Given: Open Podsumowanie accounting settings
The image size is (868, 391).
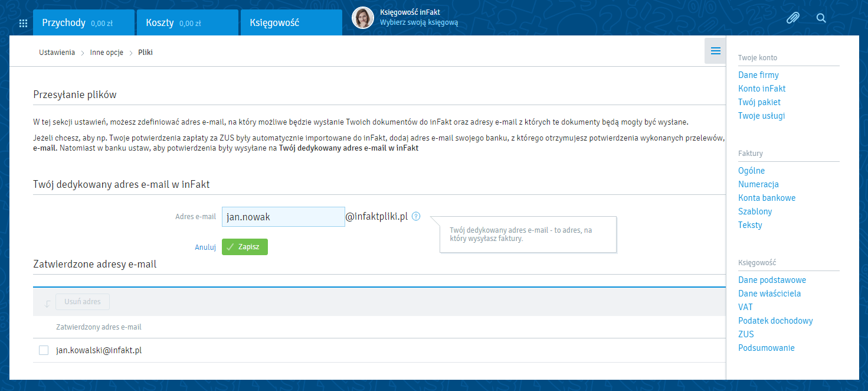Looking at the screenshot, I should 767,348.
